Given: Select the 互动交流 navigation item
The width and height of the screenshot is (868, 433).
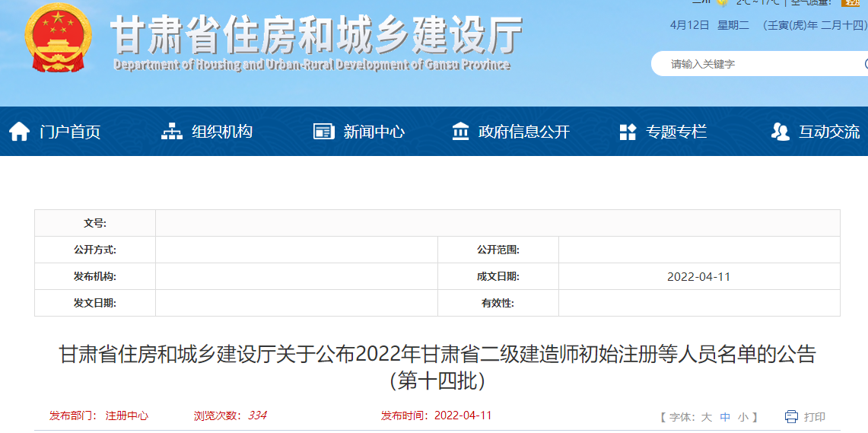Looking at the screenshot, I should point(828,132).
